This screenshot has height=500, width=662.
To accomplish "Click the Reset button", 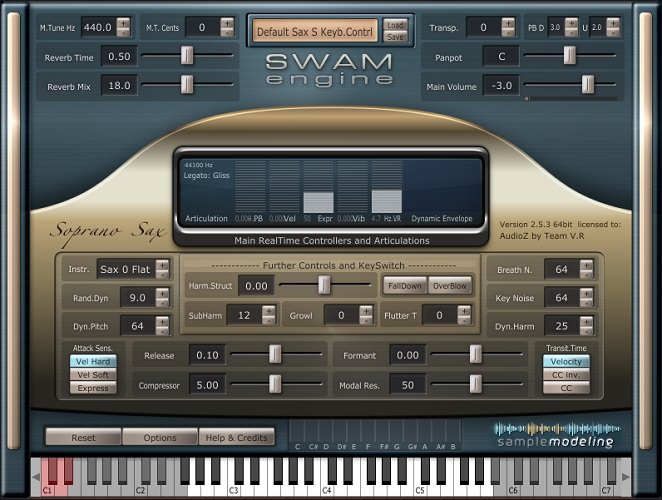I will point(83,438).
